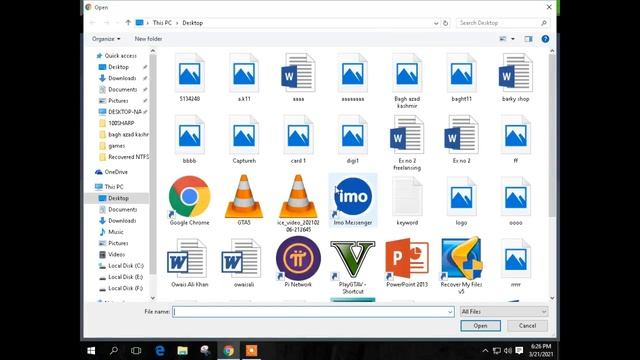
Task: Select the PowerPoint 2013 shortcut
Action: click(x=407, y=263)
